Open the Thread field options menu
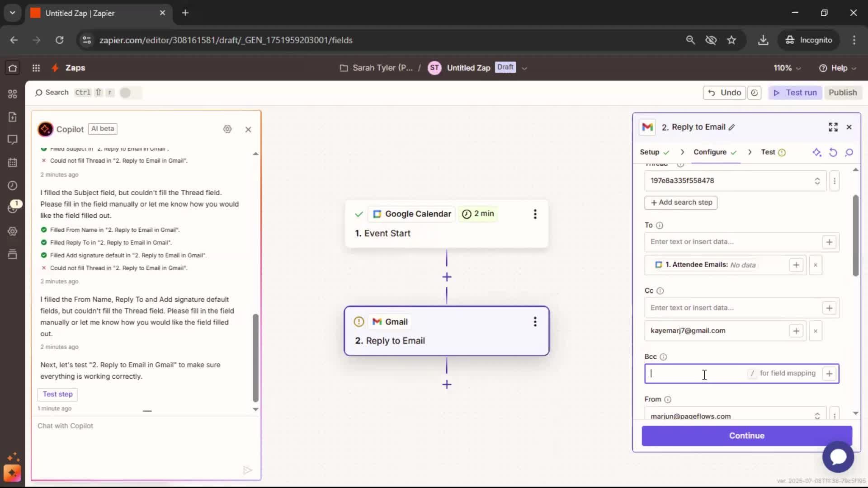The height and width of the screenshot is (488, 868). click(835, 181)
